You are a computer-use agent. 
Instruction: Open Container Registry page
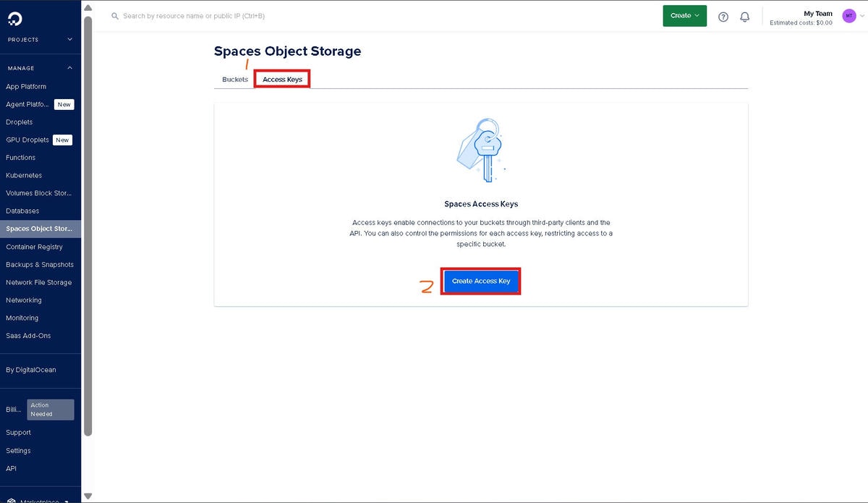tap(34, 247)
